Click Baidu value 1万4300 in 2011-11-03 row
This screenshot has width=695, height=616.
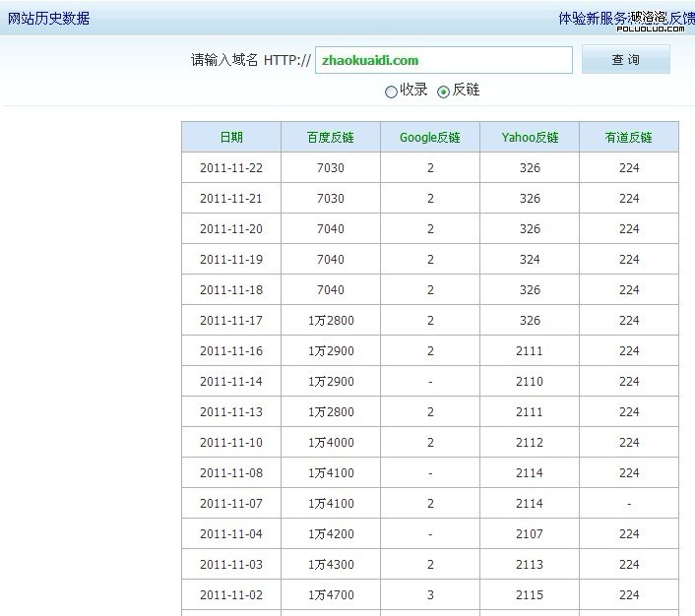(x=331, y=565)
